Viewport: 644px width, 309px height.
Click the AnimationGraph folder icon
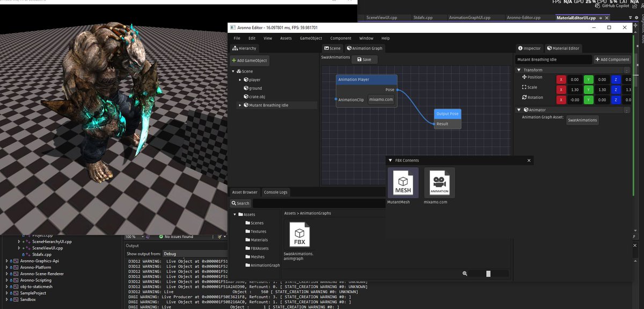(247, 265)
